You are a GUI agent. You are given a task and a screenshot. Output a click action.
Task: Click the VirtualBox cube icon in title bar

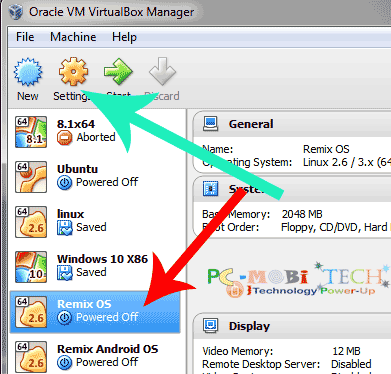click(15, 12)
